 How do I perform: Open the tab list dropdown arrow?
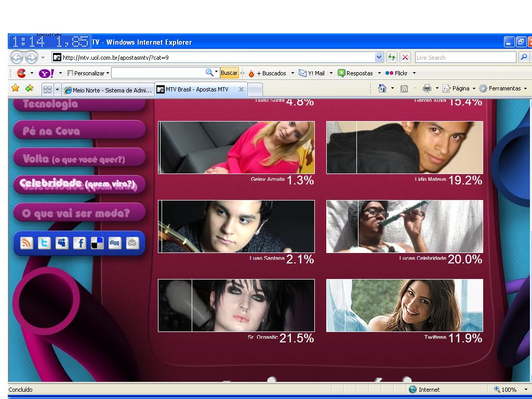tap(57, 89)
